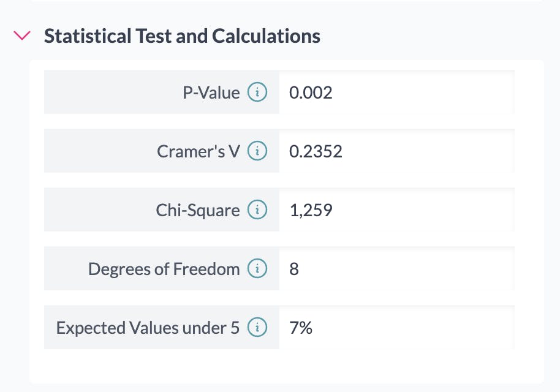Show info for Expected Values under 5
The image size is (560, 392).
pos(257,328)
